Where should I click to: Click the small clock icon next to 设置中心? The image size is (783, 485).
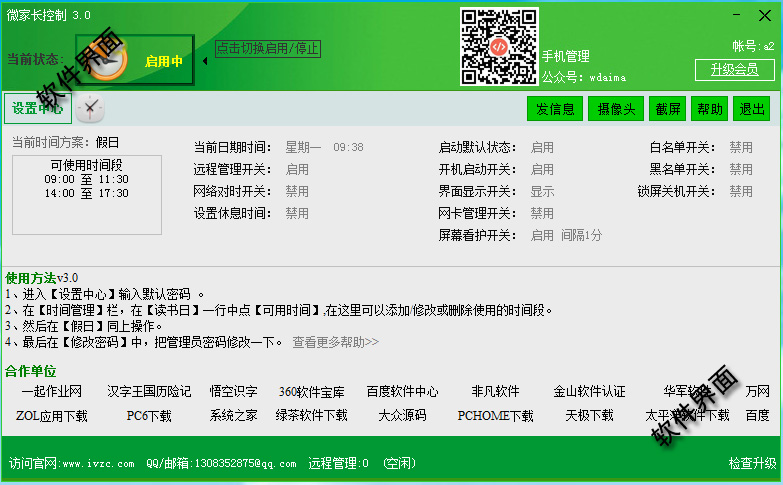[90, 108]
